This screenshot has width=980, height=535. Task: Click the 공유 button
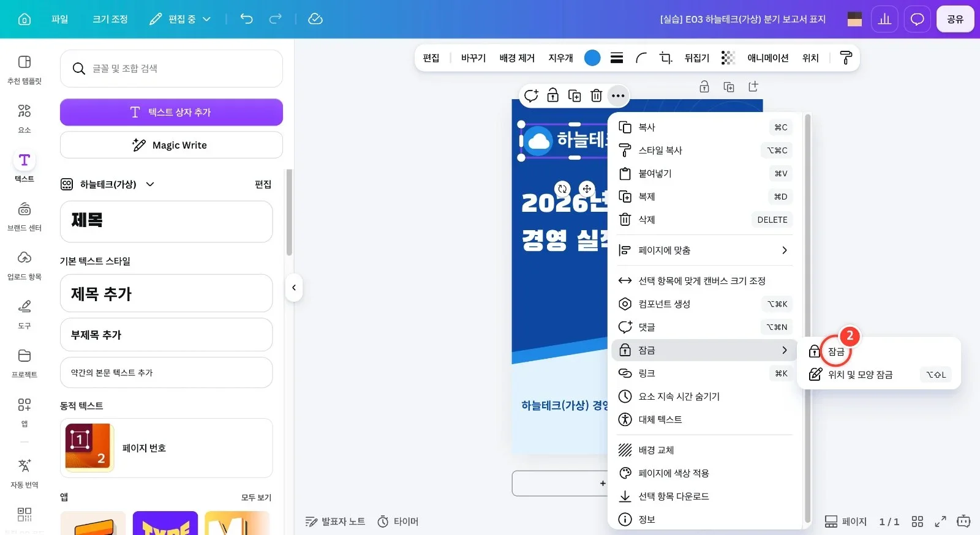[x=955, y=19]
